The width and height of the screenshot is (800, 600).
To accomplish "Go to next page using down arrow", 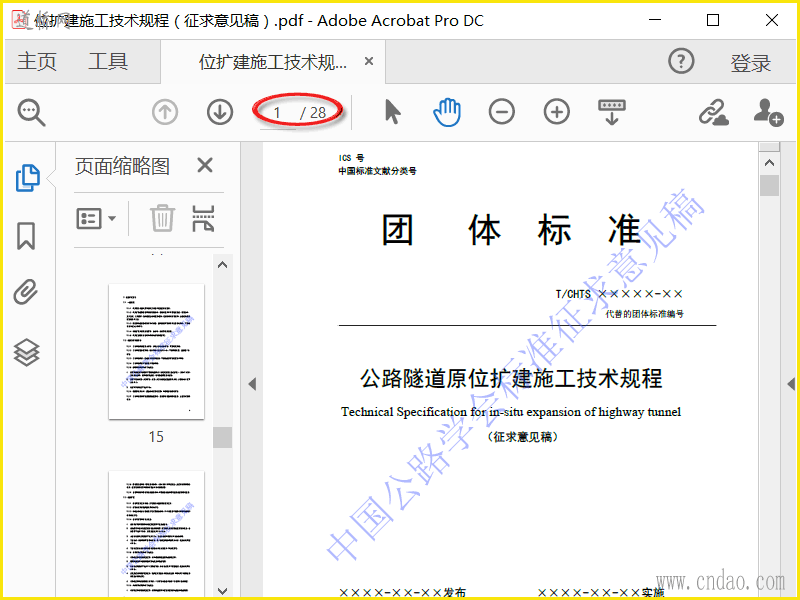I will click(x=220, y=112).
